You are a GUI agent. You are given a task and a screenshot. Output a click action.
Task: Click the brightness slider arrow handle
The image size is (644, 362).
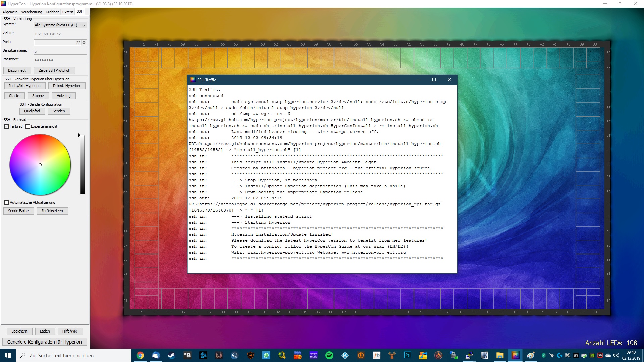pyautogui.click(x=79, y=135)
